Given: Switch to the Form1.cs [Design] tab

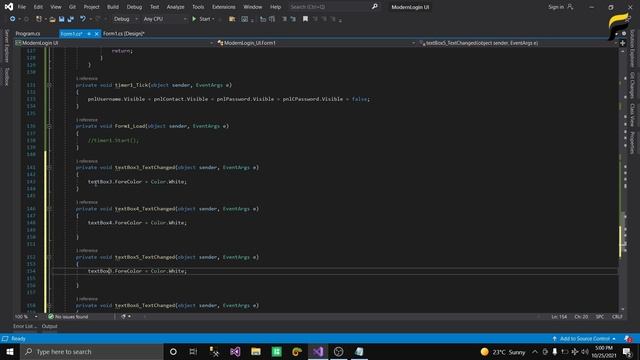Looking at the screenshot, I should [x=124, y=33].
